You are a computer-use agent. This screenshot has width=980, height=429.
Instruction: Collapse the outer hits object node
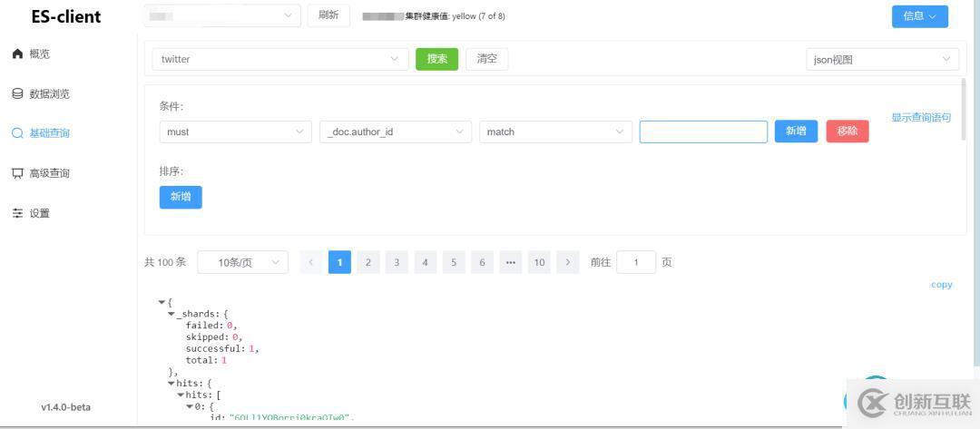pos(171,384)
